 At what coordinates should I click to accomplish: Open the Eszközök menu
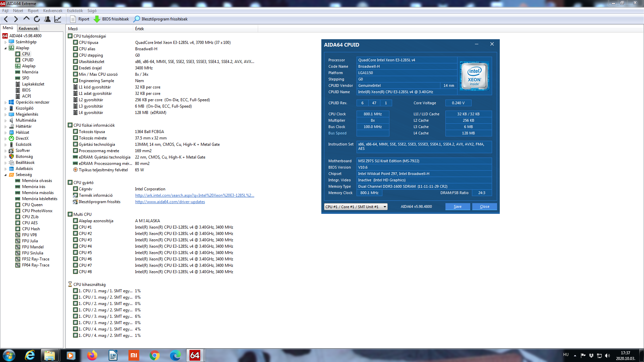[x=75, y=11]
